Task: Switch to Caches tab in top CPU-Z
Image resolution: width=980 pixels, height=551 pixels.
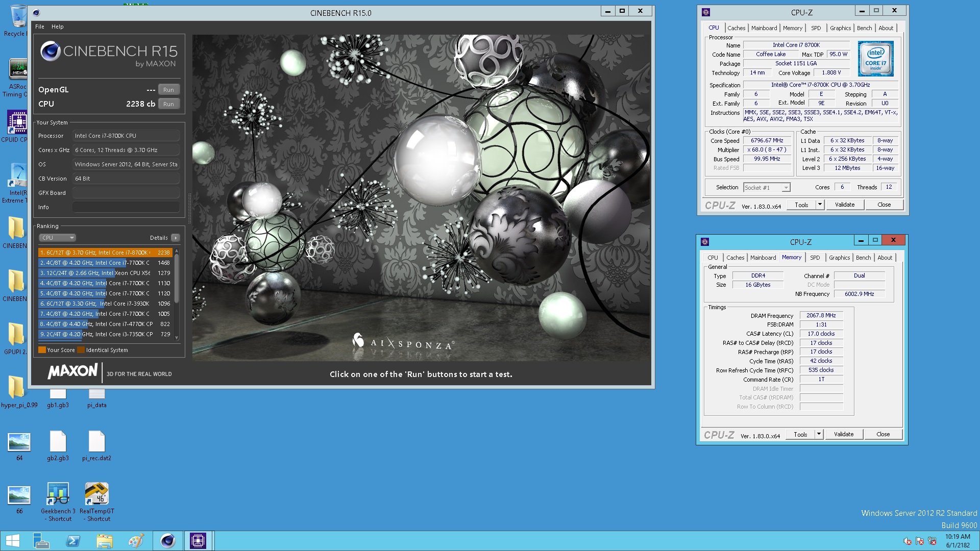Action: pyautogui.click(x=736, y=28)
